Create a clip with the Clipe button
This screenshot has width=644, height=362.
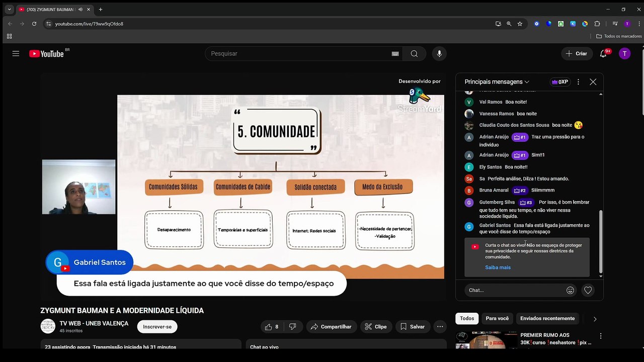click(x=376, y=327)
